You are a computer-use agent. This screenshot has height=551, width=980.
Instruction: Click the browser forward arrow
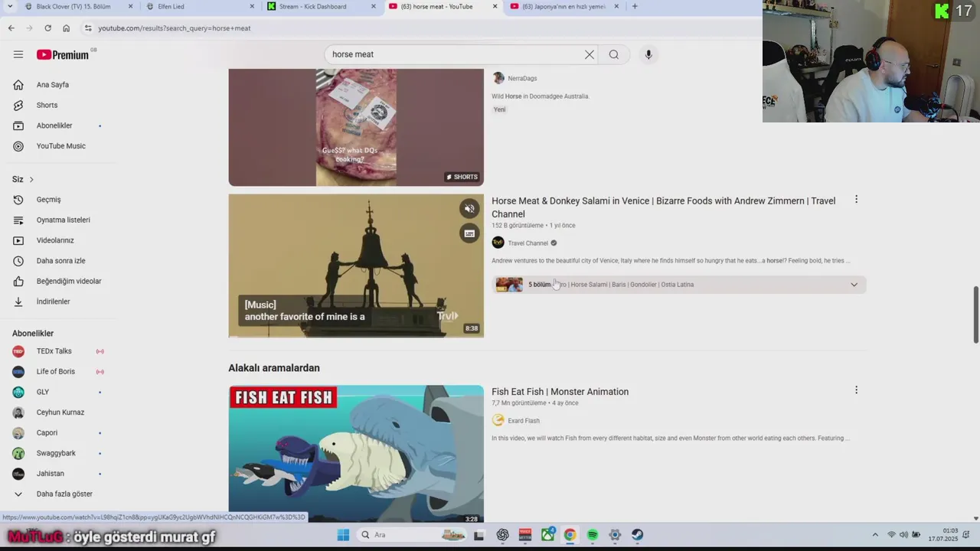click(29, 28)
